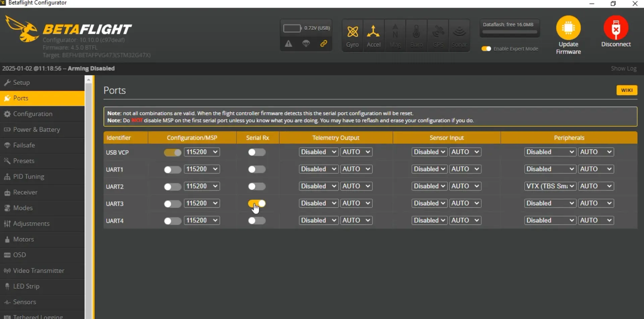Open the Modes tab

click(42, 208)
